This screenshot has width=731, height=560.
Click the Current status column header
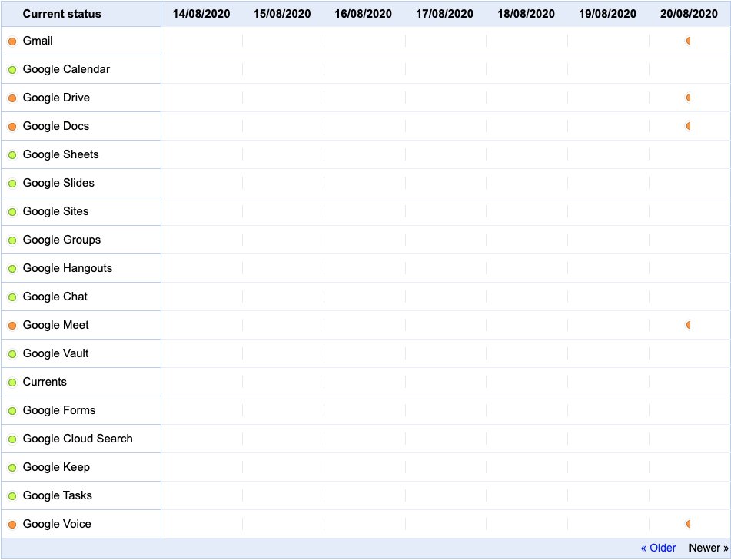62,14
